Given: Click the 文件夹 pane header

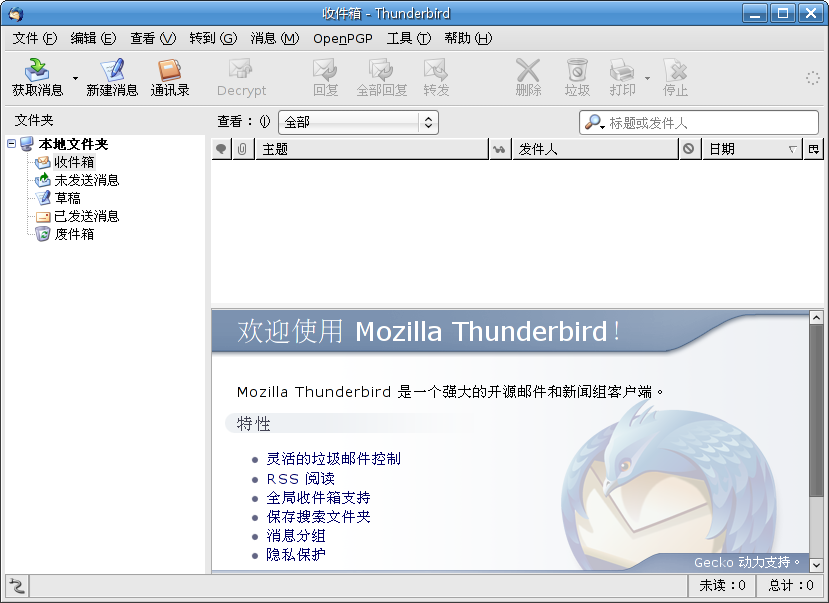Looking at the screenshot, I should [34, 120].
